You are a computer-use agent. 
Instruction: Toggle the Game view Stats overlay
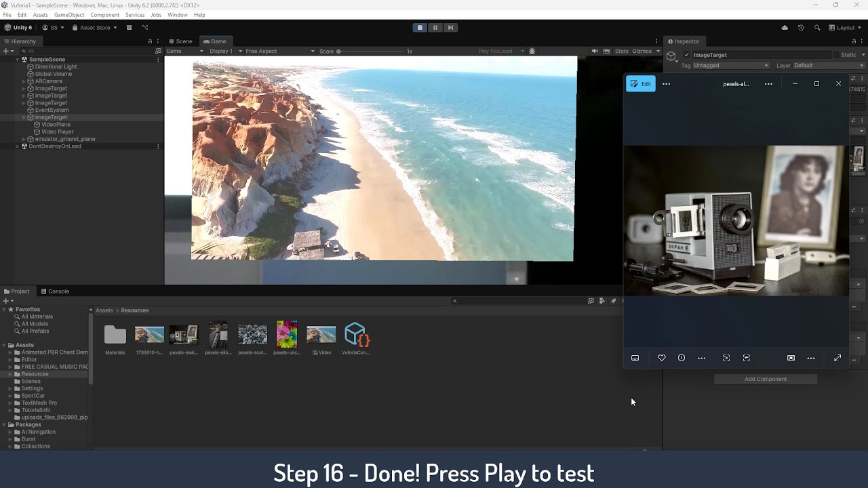[622, 51]
